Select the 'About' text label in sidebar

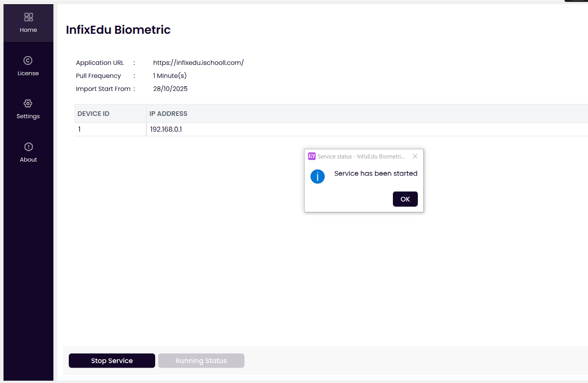pos(28,160)
